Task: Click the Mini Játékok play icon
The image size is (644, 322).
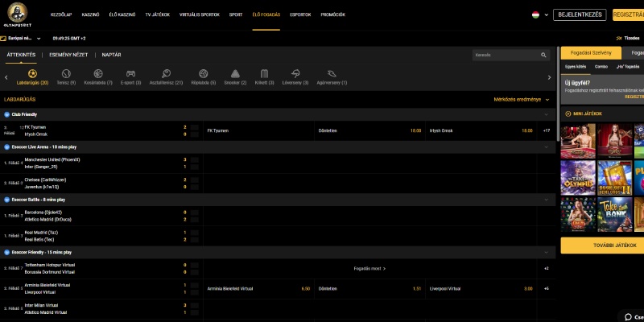Action: [568, 114]
